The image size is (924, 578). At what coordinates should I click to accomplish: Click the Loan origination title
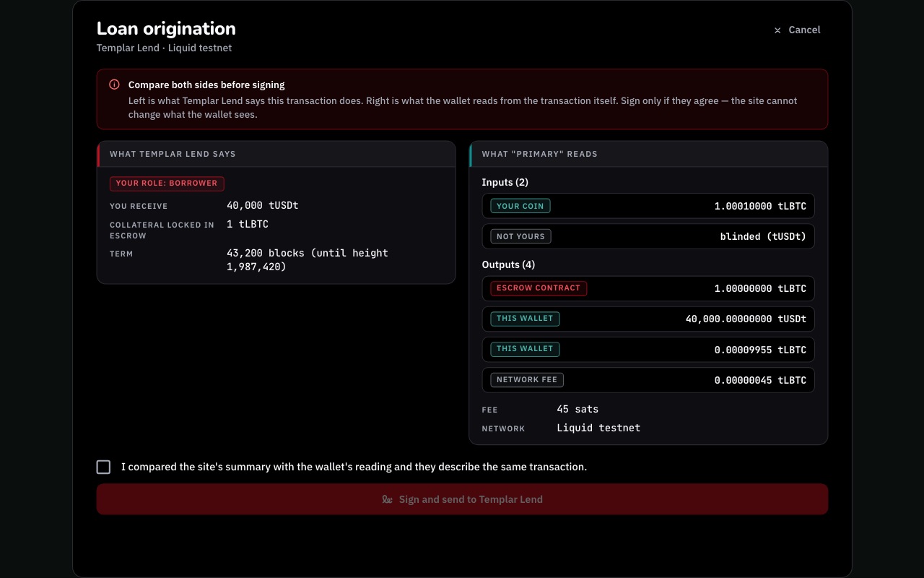pyautogui.click(x=166, y=28)
